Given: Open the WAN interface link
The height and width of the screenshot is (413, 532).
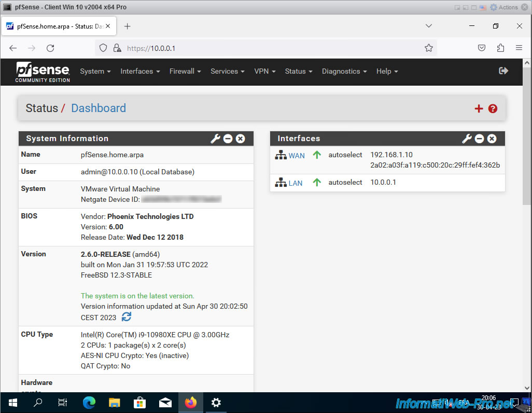Looking at the screenshot, I should pyautogui.click(x=297, y=156).
